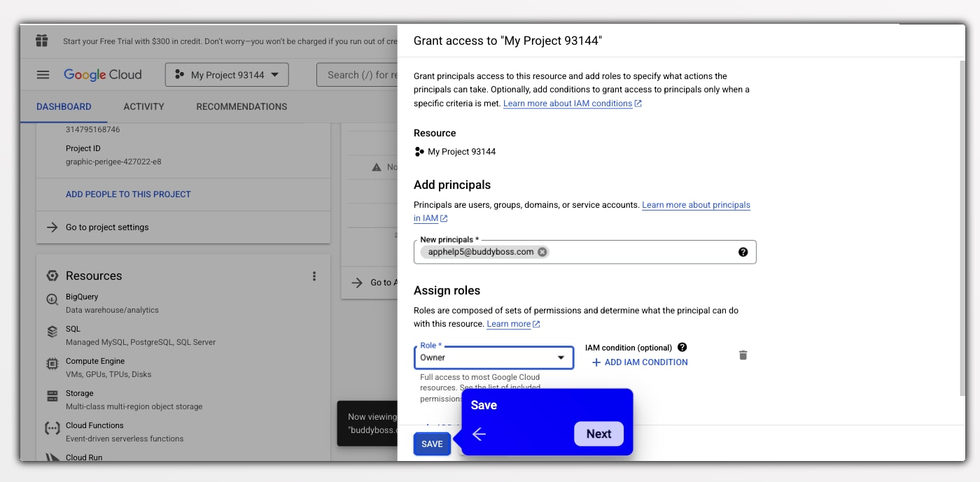Click inside the New principals input field
This screenshot has height=482, width=980.
pyautogui.click(x=584, y=252)
